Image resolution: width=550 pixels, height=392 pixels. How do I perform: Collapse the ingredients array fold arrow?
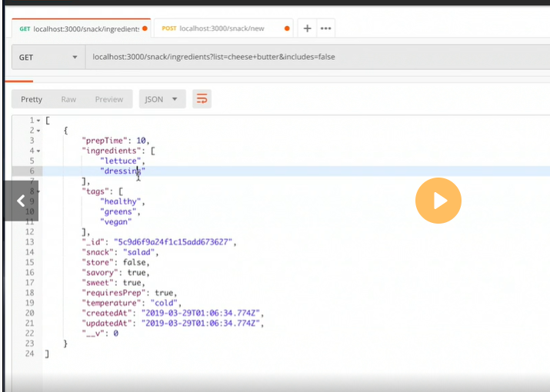point(38,151)
